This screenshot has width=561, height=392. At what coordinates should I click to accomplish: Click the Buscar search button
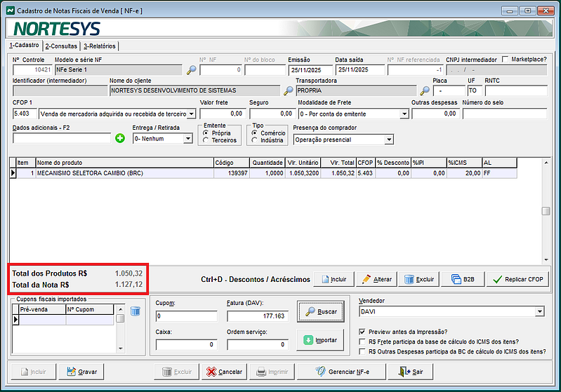tap(322, 311)
